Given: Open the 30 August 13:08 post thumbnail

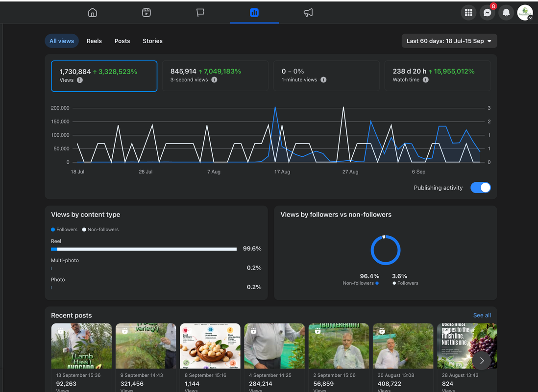Looking at the screenshot, I should tap(403, 346).
